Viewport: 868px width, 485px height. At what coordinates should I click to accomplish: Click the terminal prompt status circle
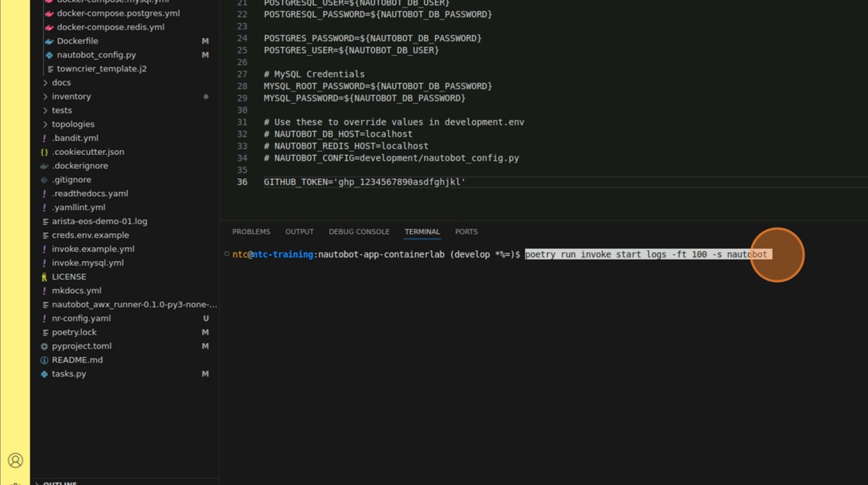coord(226,254)
